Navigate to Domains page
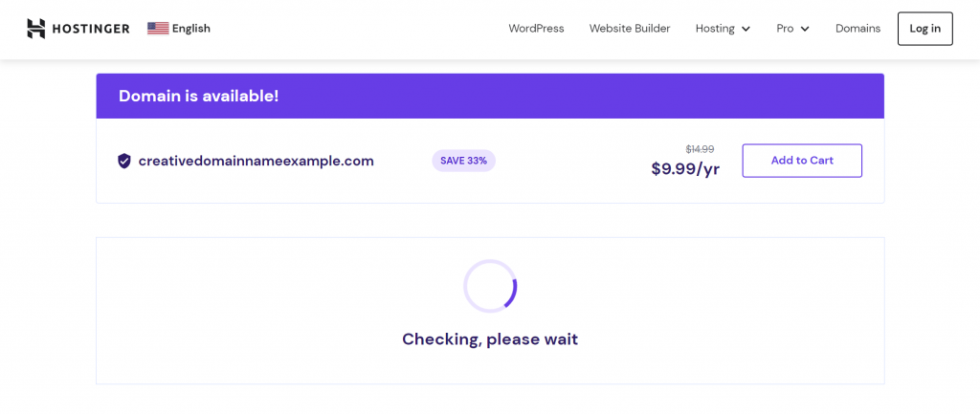The height and width of the screenshot is (414, 980). click(x=857, y=29)
